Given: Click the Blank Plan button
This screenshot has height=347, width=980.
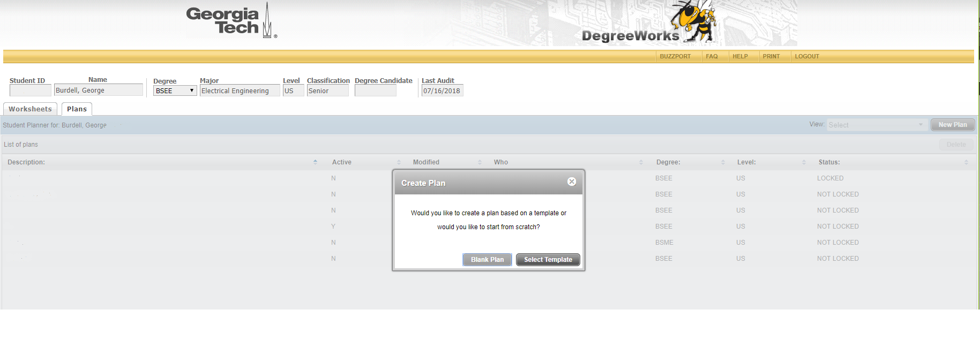Looking at the screenshot, I should (487, 260).
